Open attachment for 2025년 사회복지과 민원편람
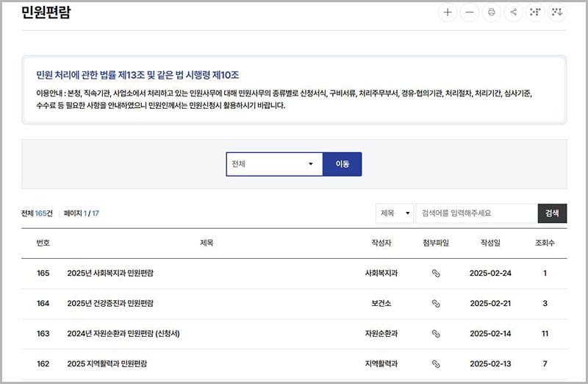588x384 pixels. click(435, 273)
